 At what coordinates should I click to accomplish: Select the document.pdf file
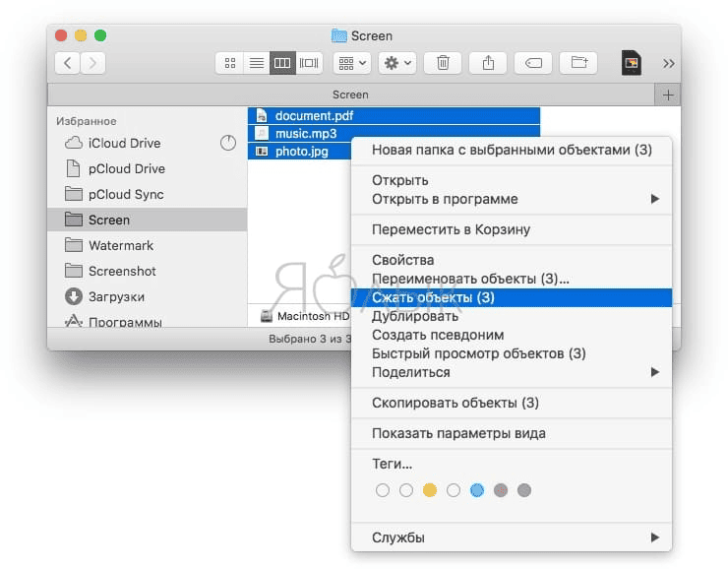point(394,115)
